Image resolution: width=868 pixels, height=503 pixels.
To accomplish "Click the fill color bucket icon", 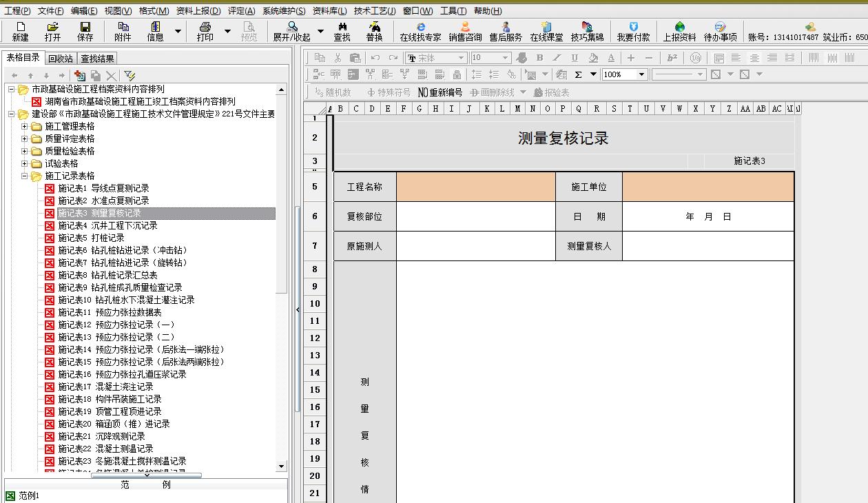I will 592,58.
